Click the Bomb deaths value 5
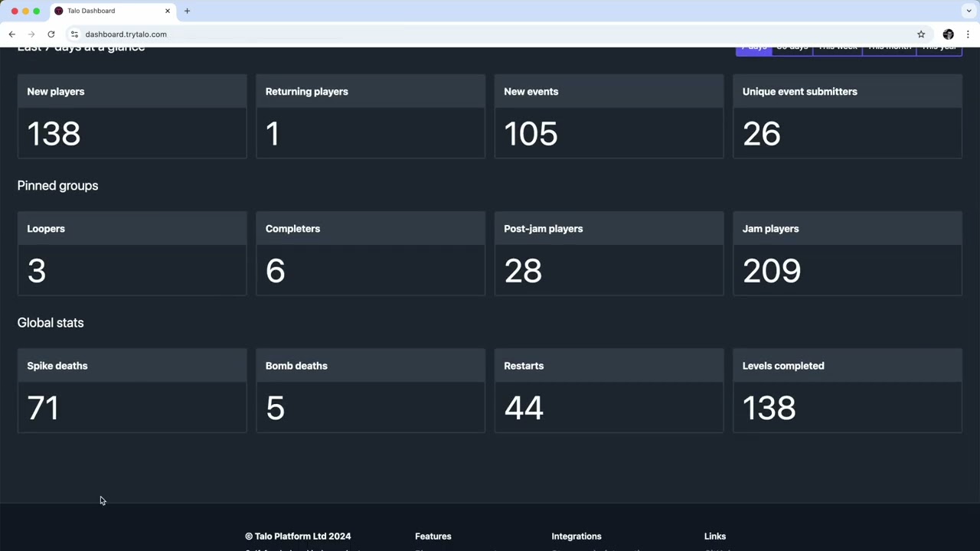The height and width of the screenshot is (551, 980). 276,408
